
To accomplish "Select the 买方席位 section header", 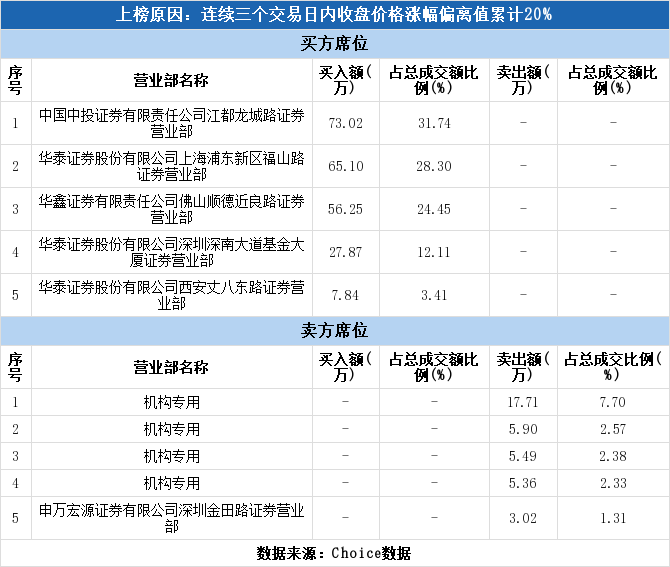I will pyautogui.click(x=334, y=44).
